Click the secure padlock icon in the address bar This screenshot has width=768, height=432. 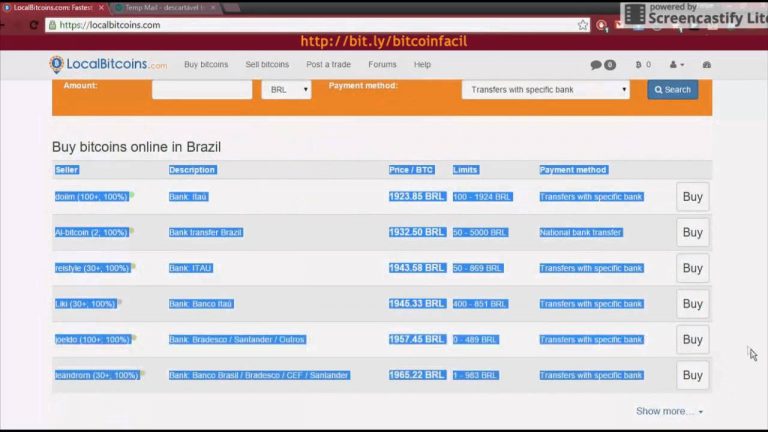pos(52,25)
